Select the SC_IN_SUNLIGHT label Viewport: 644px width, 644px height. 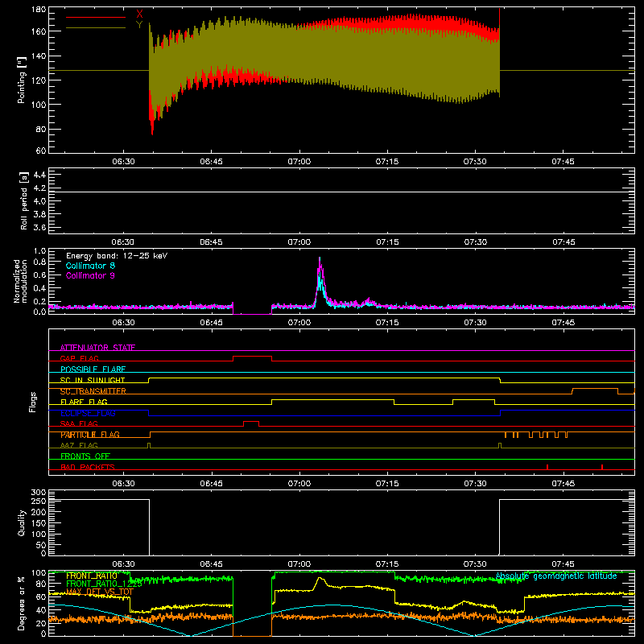tap(93, 380)
